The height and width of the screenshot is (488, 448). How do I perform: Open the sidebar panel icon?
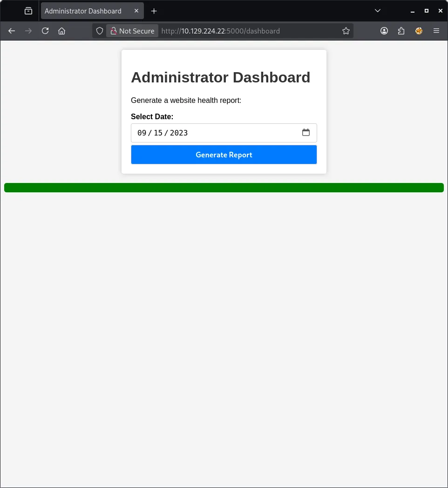(28, 10)
